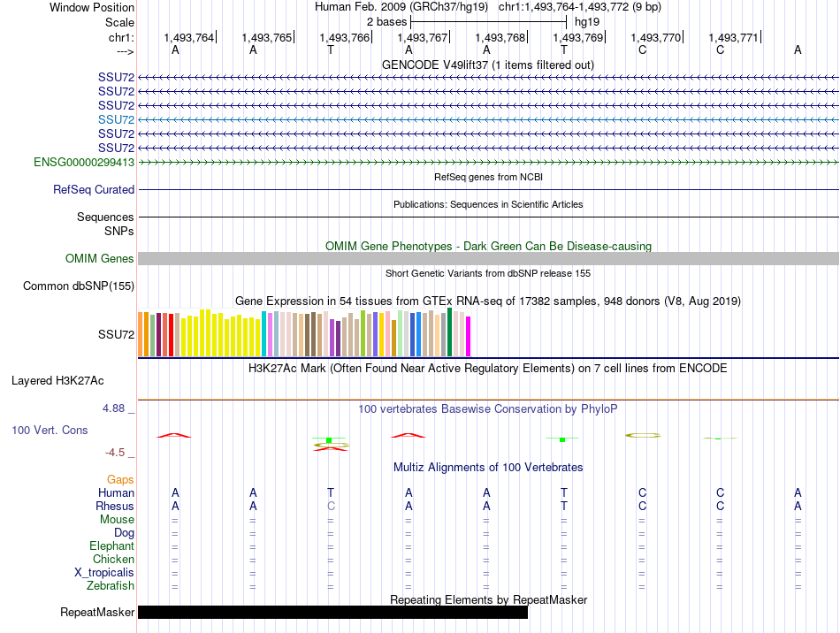
Task: Select the RepeatMasker track label
Action: coord(97,613)
